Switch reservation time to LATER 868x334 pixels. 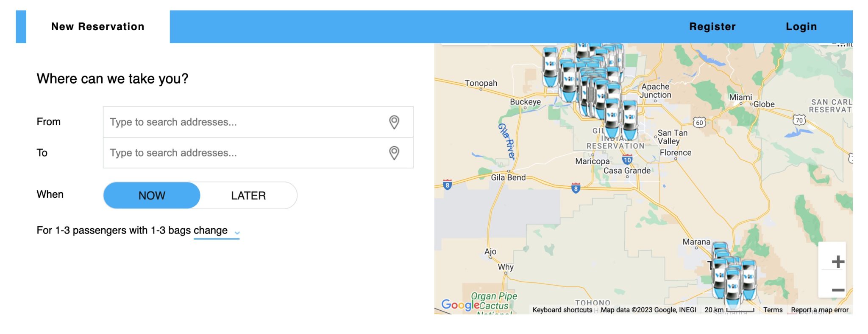tap(248, 196)
